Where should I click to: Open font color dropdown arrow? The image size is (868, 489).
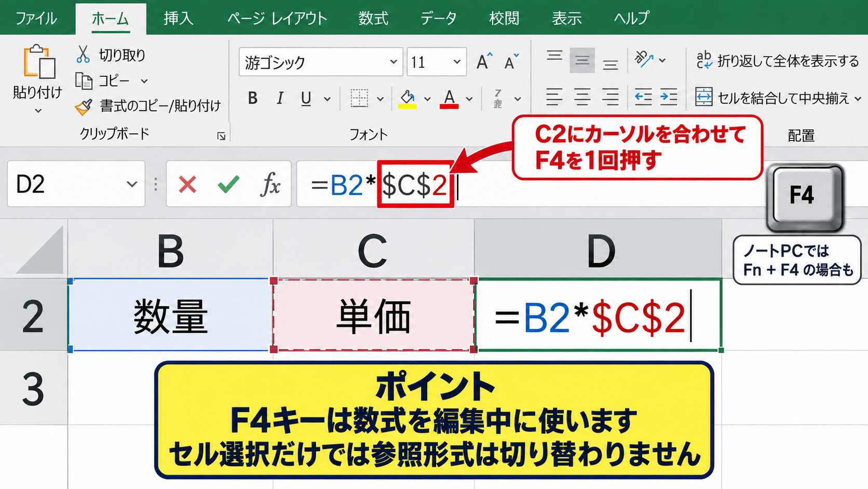[x=469, y=99]
